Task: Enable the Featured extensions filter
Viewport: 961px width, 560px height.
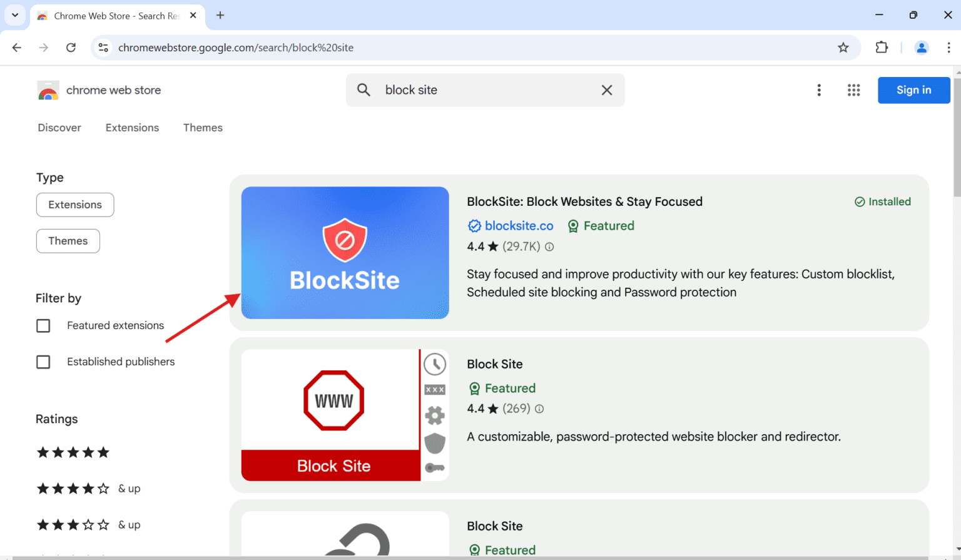Action: 43,325
